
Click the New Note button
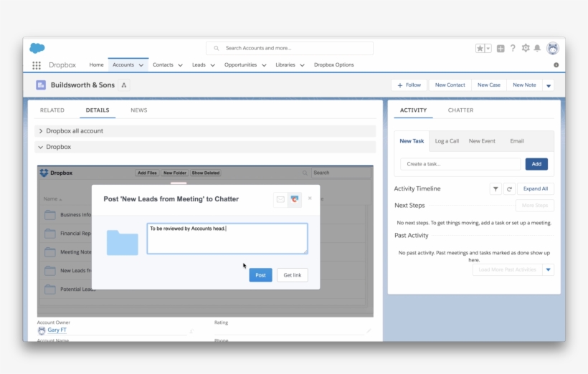[524, 85]
